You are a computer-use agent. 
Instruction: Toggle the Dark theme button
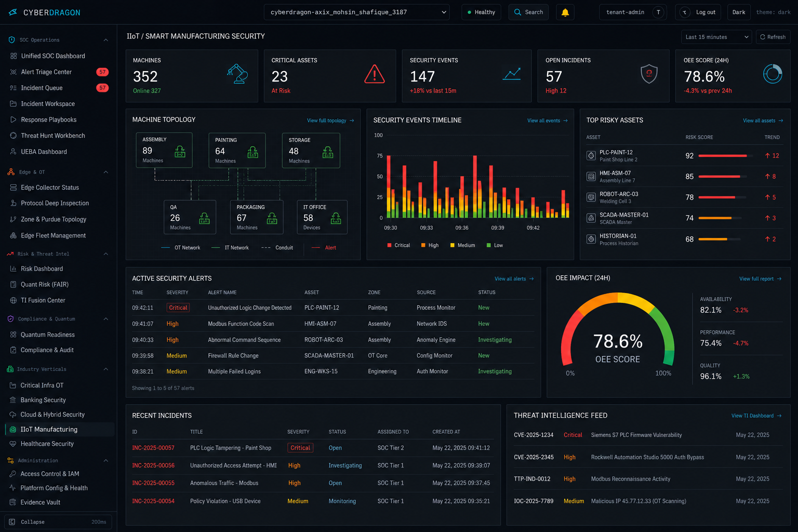click(x=739, y=12)
